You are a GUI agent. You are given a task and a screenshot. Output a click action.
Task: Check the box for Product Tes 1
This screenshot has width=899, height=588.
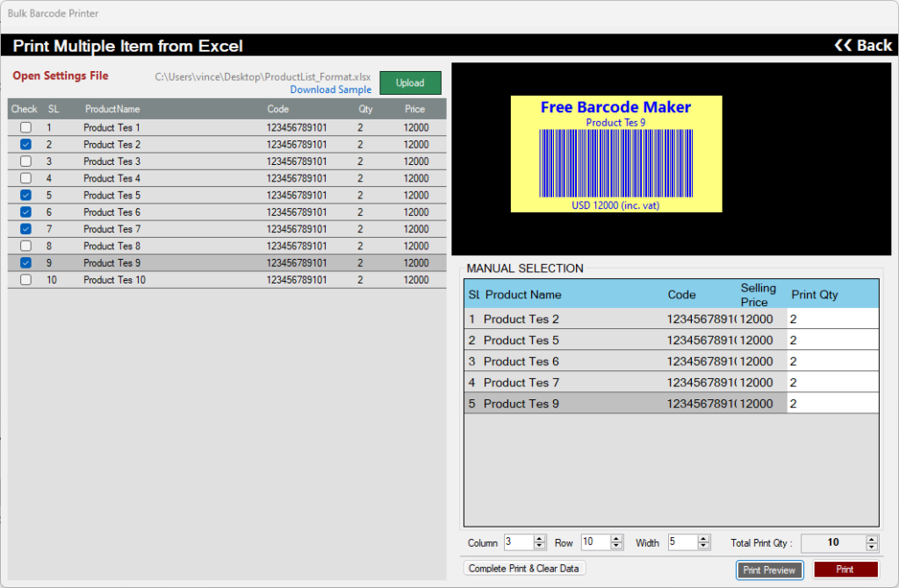click(25, 127)
